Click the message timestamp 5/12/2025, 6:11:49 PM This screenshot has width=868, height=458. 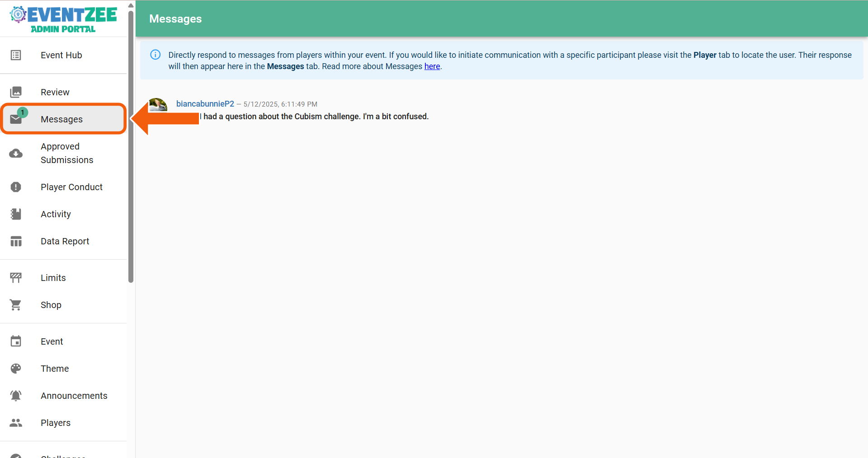tap(280, 104)
